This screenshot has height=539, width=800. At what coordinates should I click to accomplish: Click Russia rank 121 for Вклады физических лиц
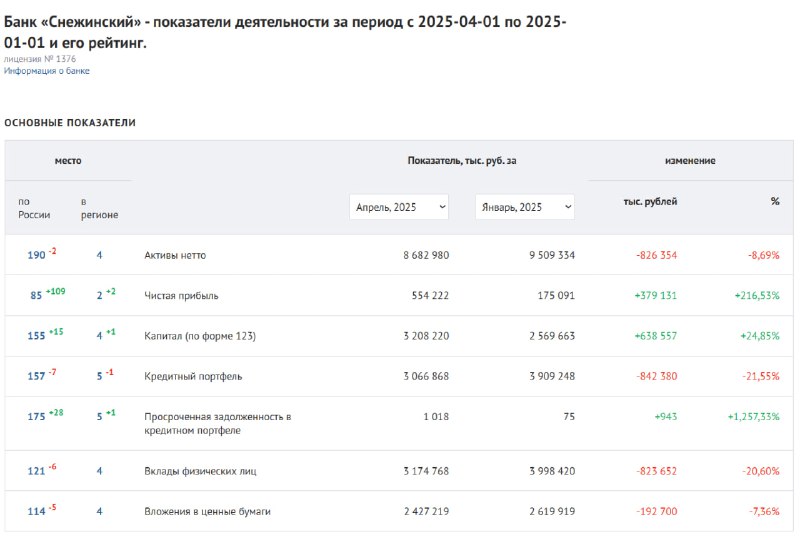[x=36, y=471]
